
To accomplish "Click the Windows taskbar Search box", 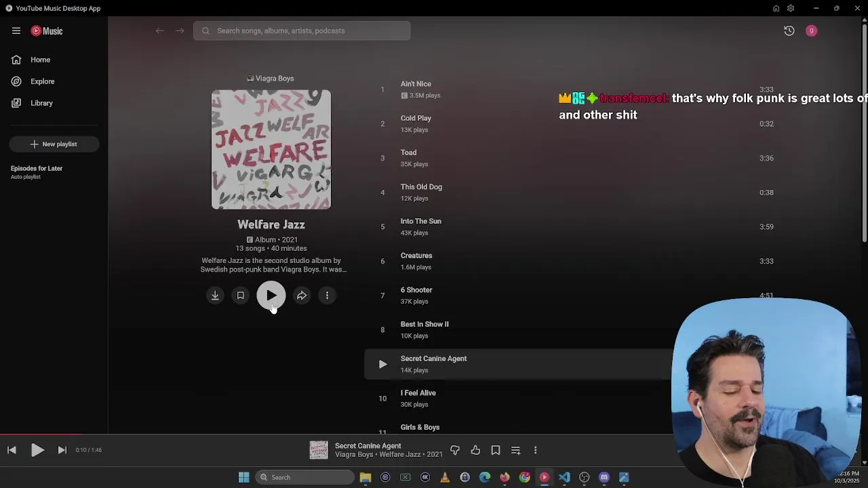I will pyautogui.click(x=305, y=477).
